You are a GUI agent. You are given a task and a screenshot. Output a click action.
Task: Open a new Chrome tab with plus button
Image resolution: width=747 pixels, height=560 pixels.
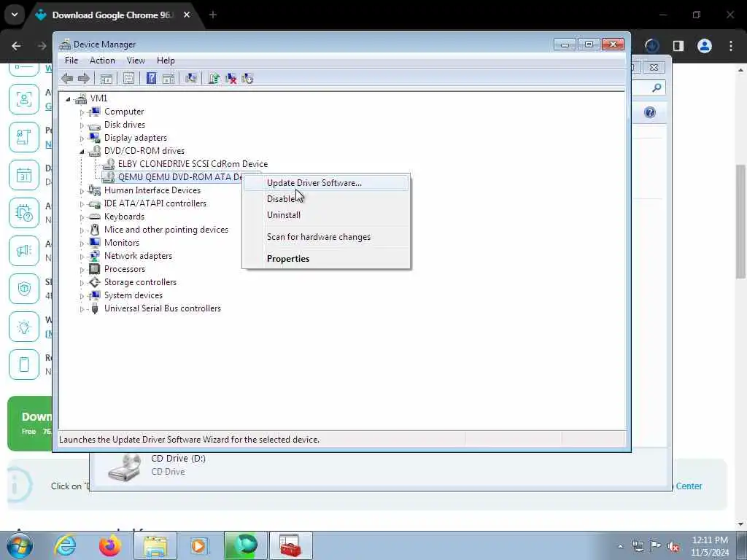(x=213, y=15)
